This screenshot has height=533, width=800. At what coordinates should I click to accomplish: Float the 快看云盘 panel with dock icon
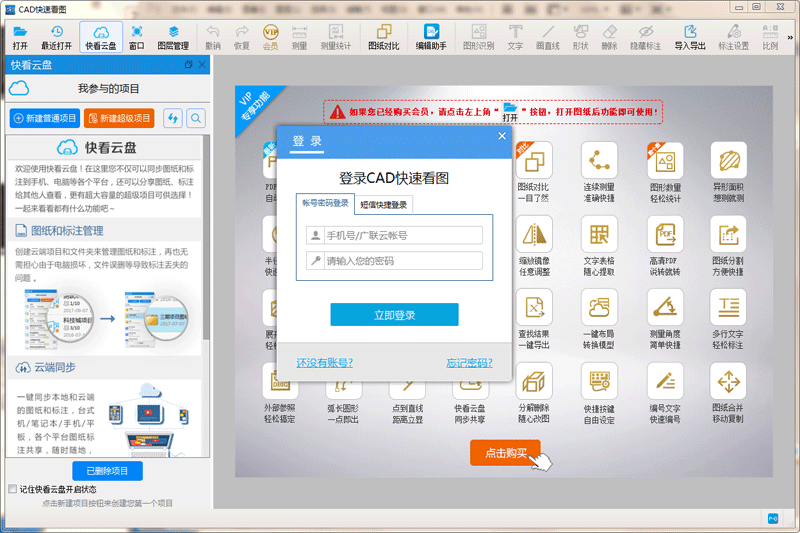coord(189,65)
